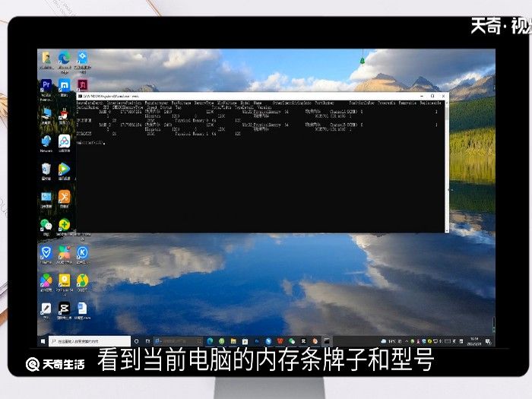
Task: Minimize the Command Prompt window
Action: tap(422, 96)
